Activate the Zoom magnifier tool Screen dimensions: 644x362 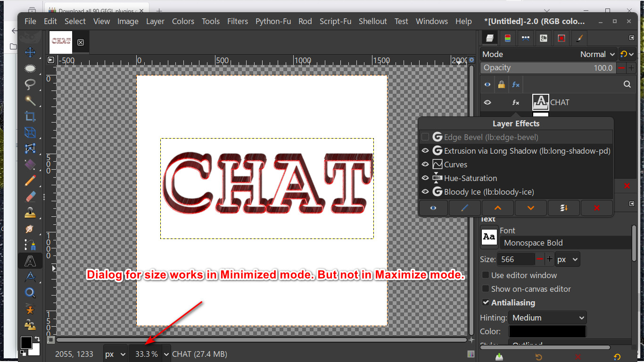30,293
